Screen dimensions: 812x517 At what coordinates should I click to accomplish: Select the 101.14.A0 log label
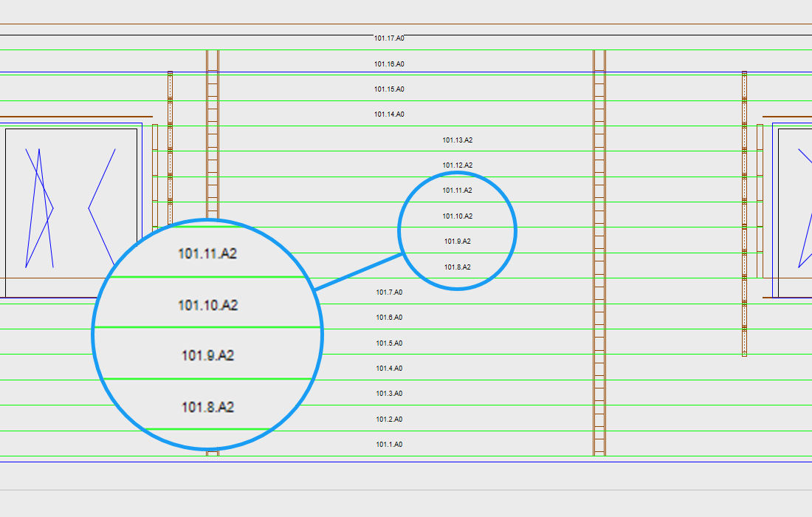pos(389,114)
